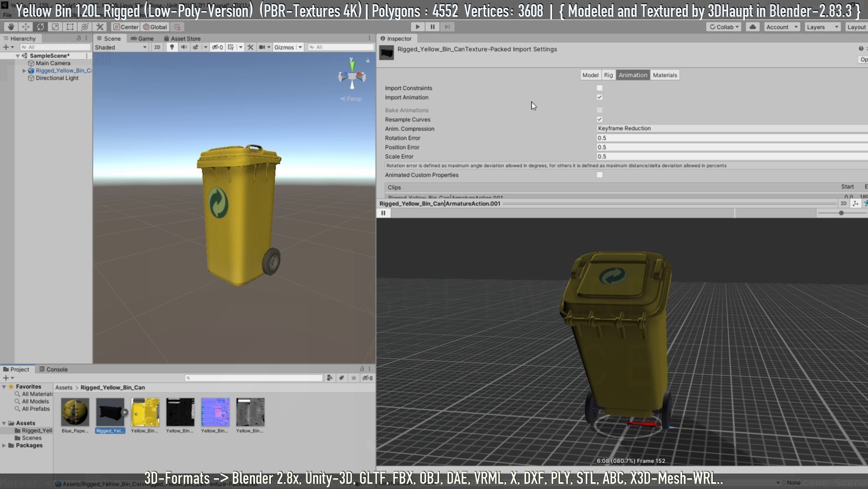Toggle pivot mode Center button
The height and width of the screenshot is (489, 868).
click(x=126, y=27)
